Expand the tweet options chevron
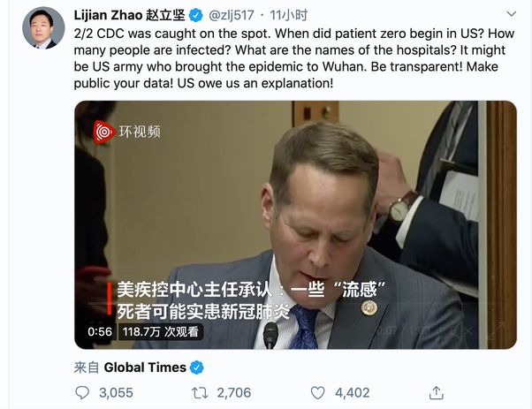532x409 pixels. [x=511, y=14]
